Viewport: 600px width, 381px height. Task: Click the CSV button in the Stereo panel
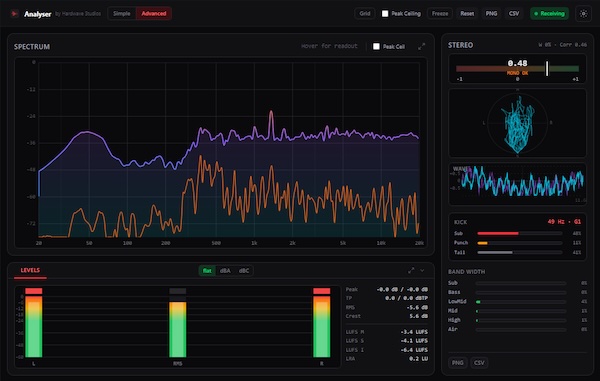coord(479,363)
